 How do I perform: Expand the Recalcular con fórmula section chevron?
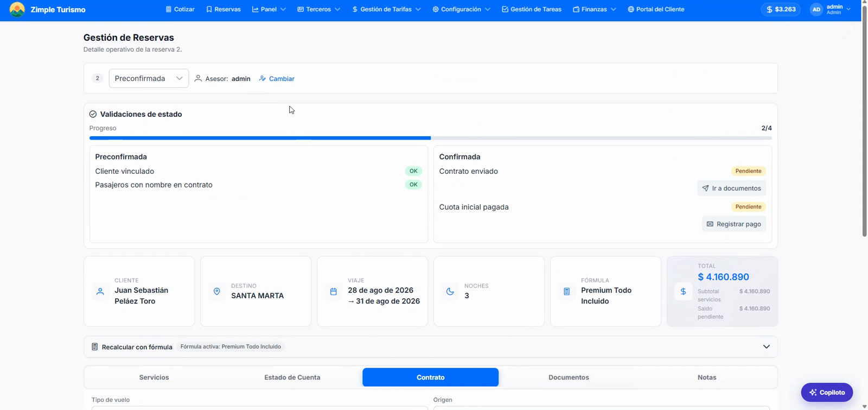(767, 346)
